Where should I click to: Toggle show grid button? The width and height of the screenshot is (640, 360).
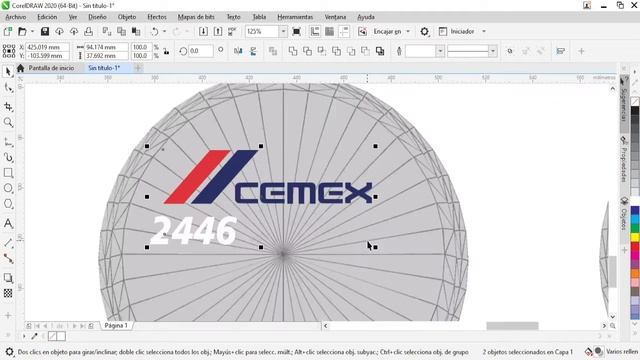(329, 31)
